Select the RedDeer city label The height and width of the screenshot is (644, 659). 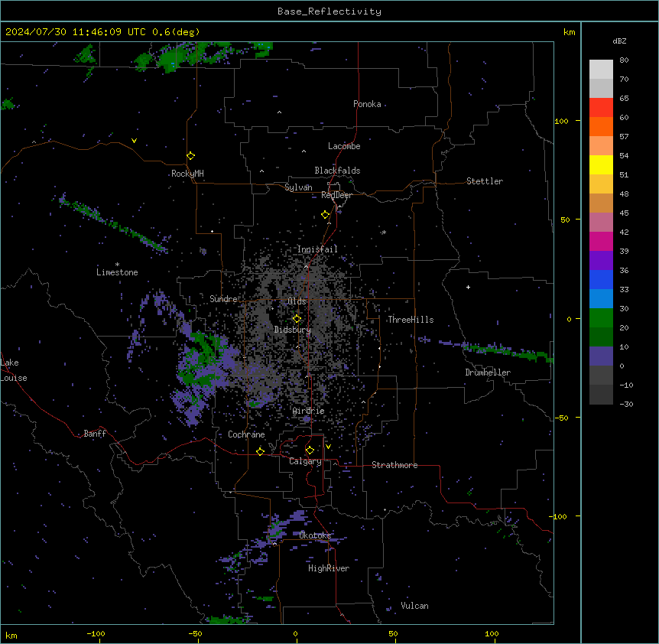(x=336, y=195)
